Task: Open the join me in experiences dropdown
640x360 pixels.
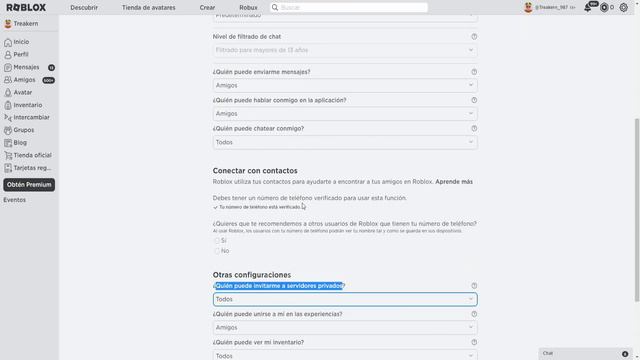Action: pyautogui.click(x=345, y=328)
